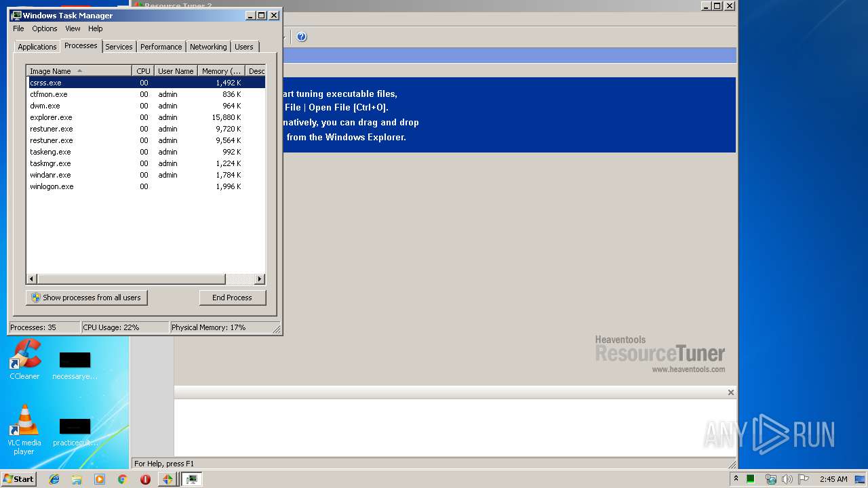This screenshot has width=868, height=488.
Task: Select the taskeng.exe process
Action: point(146,152)
